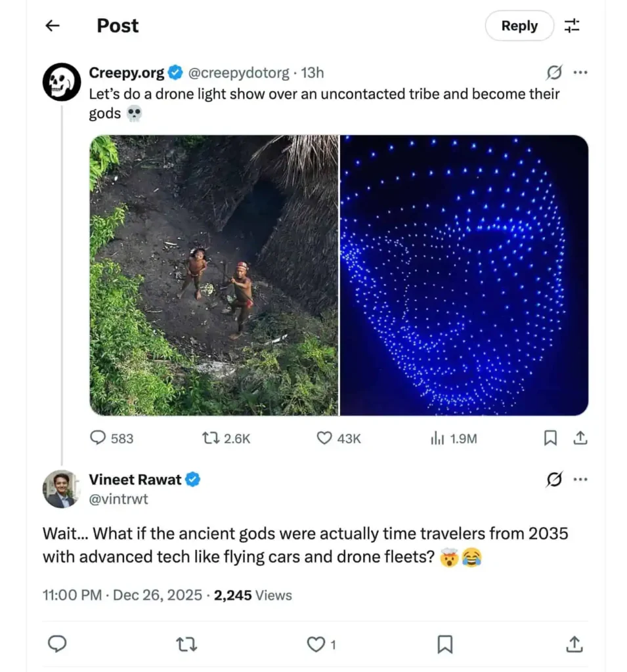Click the verified badge next to Creepy.org

coord(175,73)
